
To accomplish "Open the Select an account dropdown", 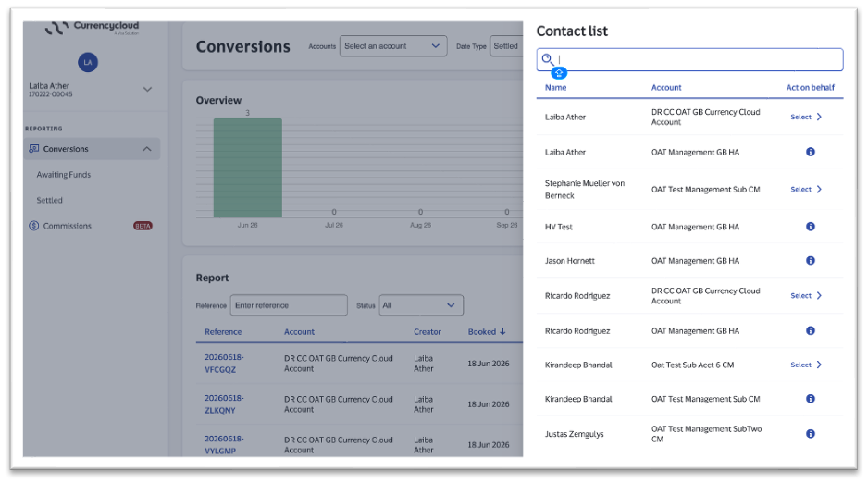I will click(393, 46).
